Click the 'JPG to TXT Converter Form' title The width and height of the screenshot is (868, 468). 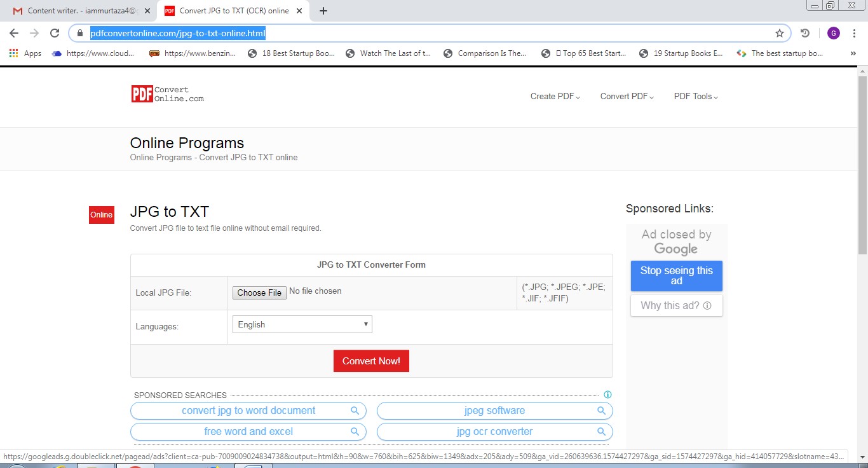click(x=371, y=265)
